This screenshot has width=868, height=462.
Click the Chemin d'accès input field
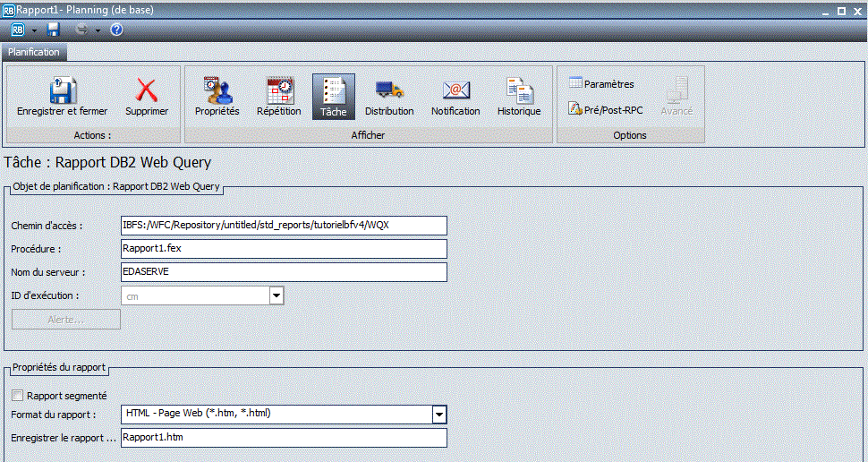click(284, 226)
